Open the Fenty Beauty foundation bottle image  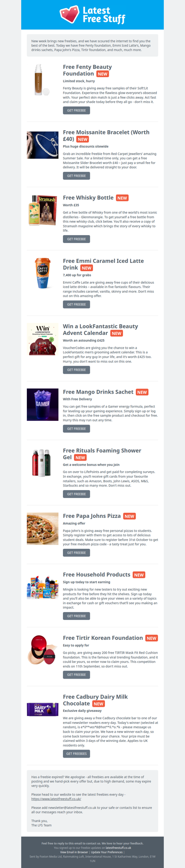[43, 80]
